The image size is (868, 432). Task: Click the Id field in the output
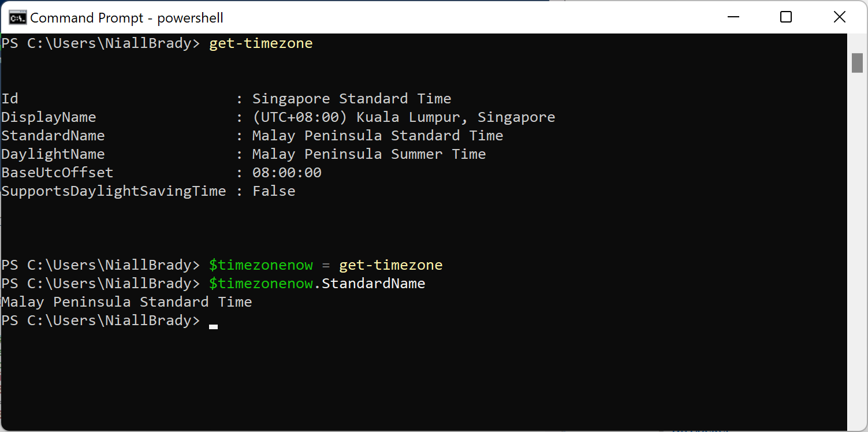pos(10,98)
